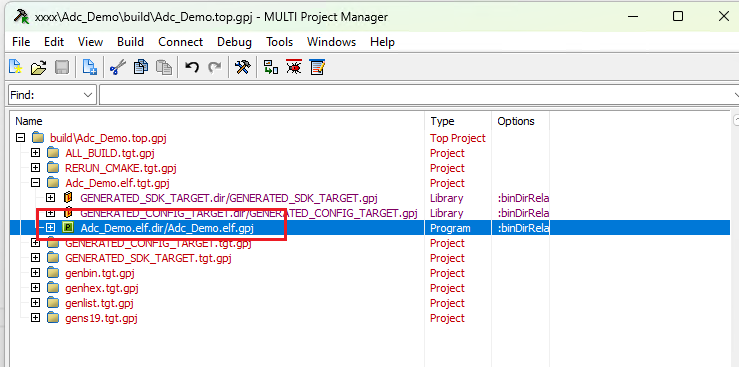Viewport: 739px width, 367px height.
Task: Click the MULTI hammer icon in title bar
Action: click(22, 16)
